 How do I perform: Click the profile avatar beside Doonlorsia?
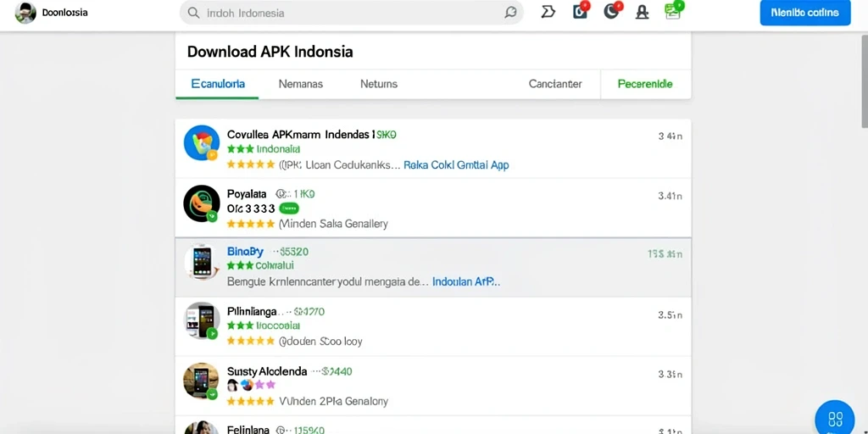pyautogui.click(x=25, y=13)
